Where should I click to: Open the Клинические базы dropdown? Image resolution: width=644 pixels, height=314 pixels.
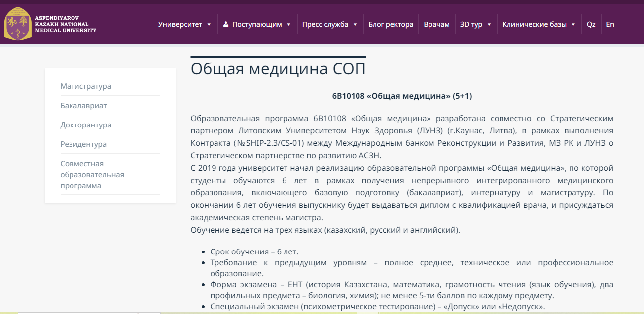(535, 23)
